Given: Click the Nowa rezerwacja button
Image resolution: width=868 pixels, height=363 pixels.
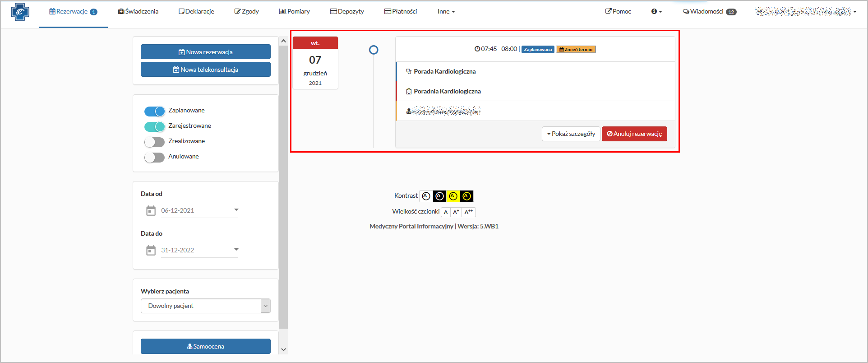Looking at the screenshot, I should (x=206, y=52).
